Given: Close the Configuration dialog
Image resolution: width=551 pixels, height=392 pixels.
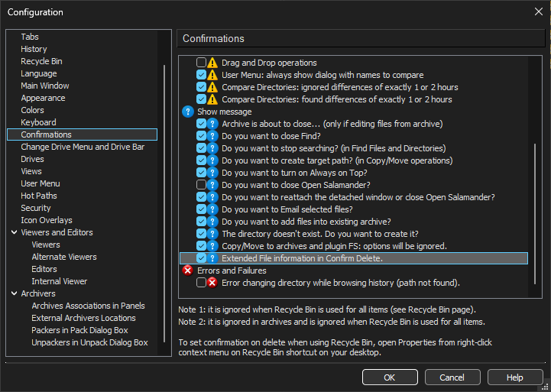Looking at the screenshot, I should 538,12.
